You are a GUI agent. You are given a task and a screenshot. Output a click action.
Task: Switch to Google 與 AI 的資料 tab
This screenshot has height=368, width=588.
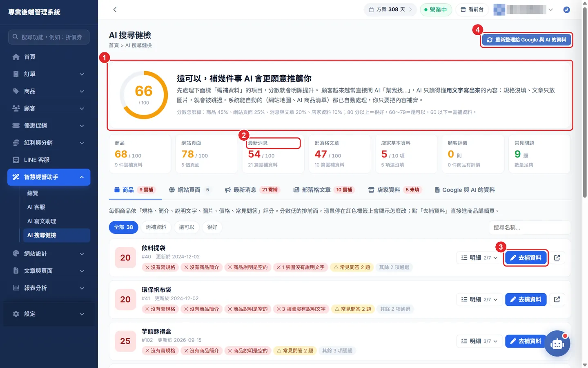point(465,190)
